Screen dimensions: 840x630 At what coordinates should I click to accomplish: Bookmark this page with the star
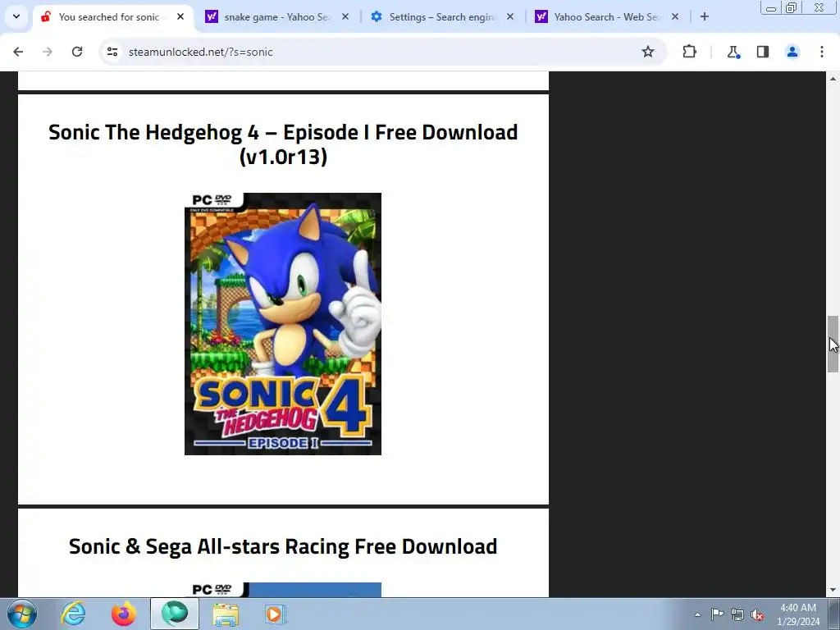(648, 52)
